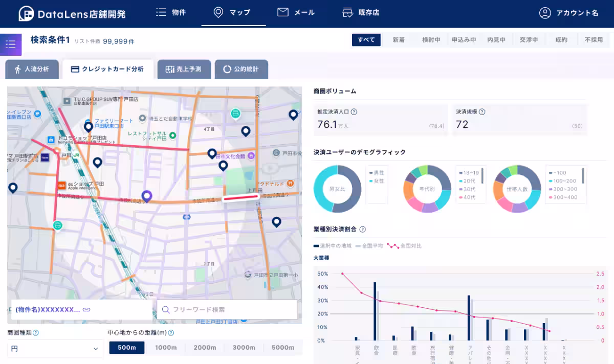614x364 pixels.
Task: Click link icon beside property name
Action: (x=86, y=310)
